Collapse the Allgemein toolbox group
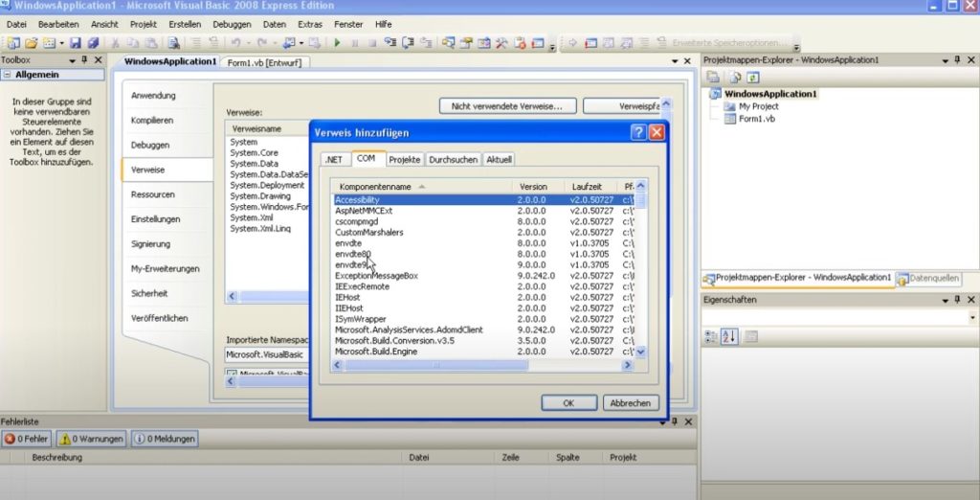 [8, 75]
